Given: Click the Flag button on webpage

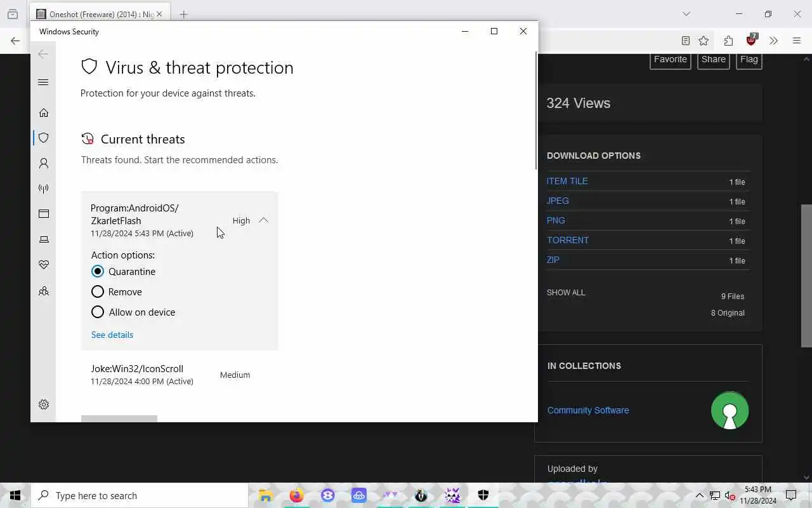Looking at the screenshot, I should (x=749, y=60).
